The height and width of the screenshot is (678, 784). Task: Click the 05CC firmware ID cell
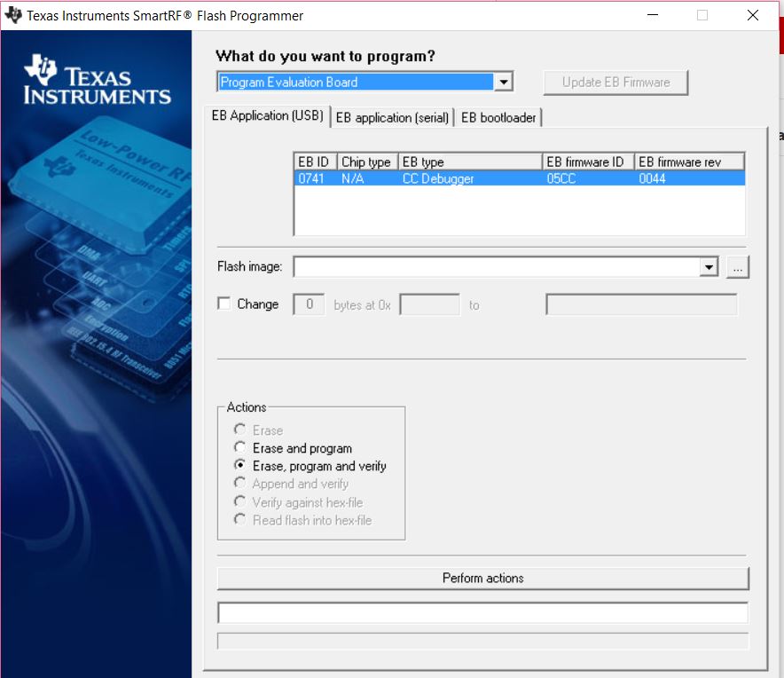[561, 178]
